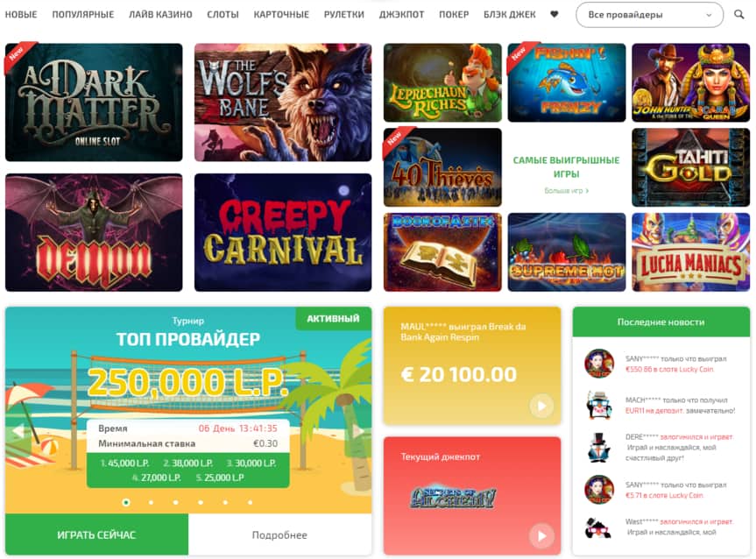Select the third carousel dot indicator

(x=175, y=502)
